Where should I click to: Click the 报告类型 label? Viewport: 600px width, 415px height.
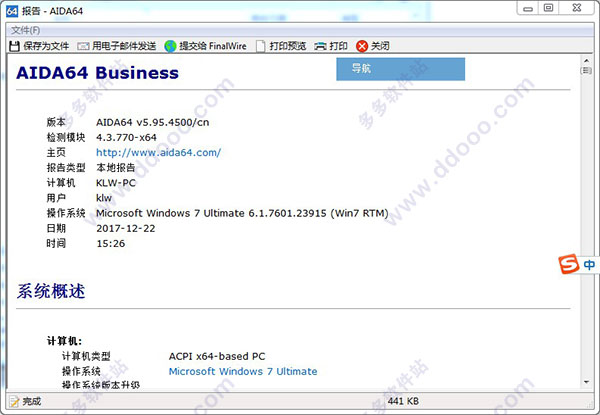[66, 168]
